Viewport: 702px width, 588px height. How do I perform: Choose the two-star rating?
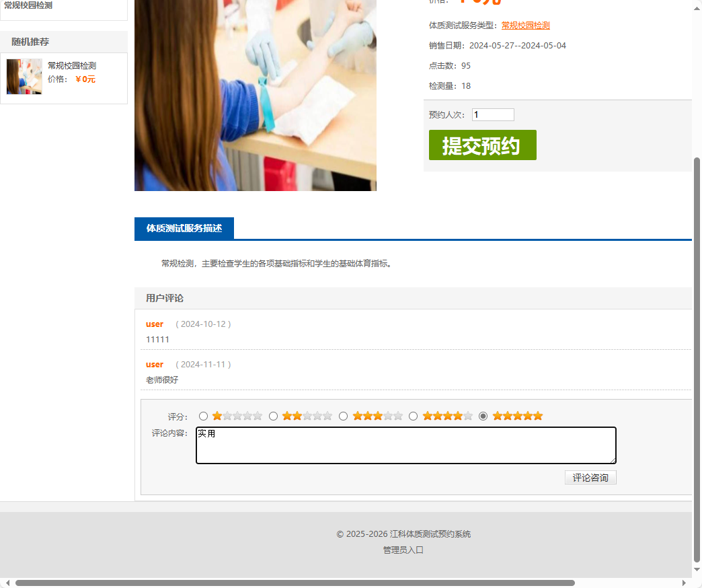[x=274, y=416]
